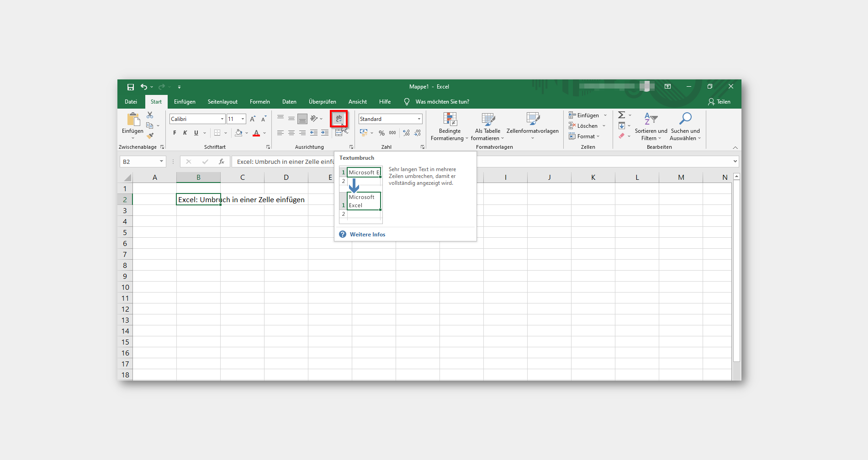Open the Standard number format dropdown
The image size is (868, 460).
click(419, 119)
